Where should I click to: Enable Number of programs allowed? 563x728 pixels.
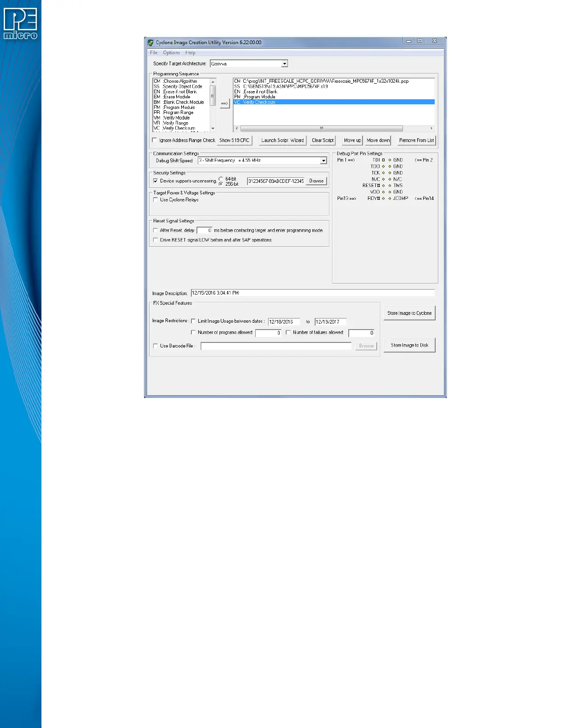tap(193, 332)
